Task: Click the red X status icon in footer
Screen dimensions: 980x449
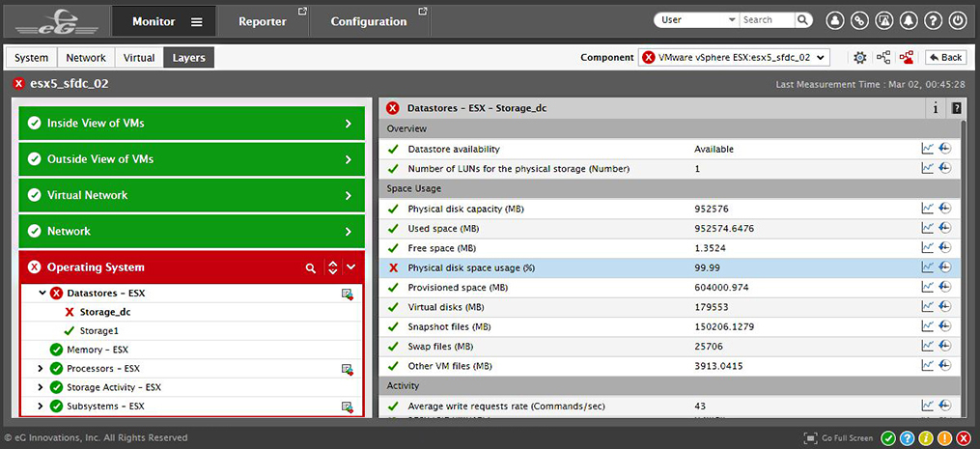Action: click(x=965, y=438)
